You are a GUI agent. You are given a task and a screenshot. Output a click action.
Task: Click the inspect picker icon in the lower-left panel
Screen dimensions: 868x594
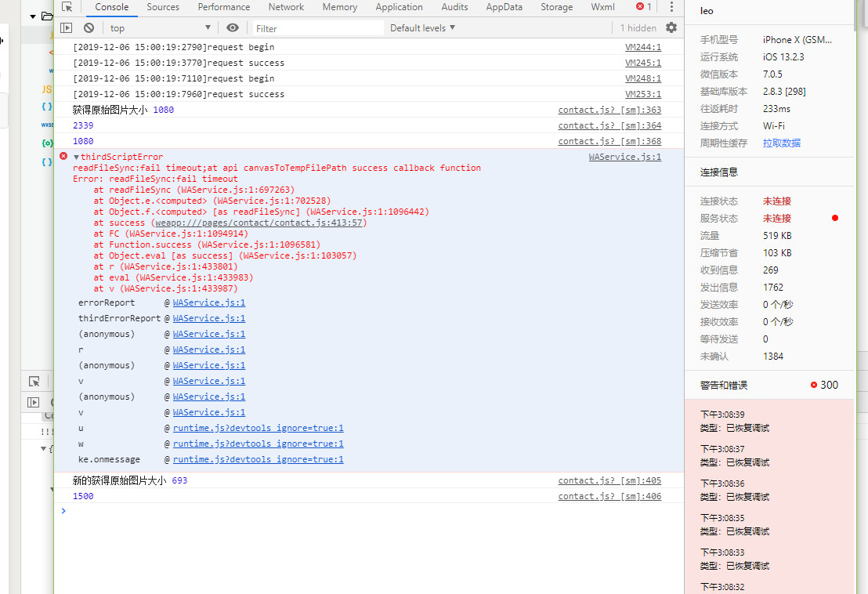(x=34, y=382)
